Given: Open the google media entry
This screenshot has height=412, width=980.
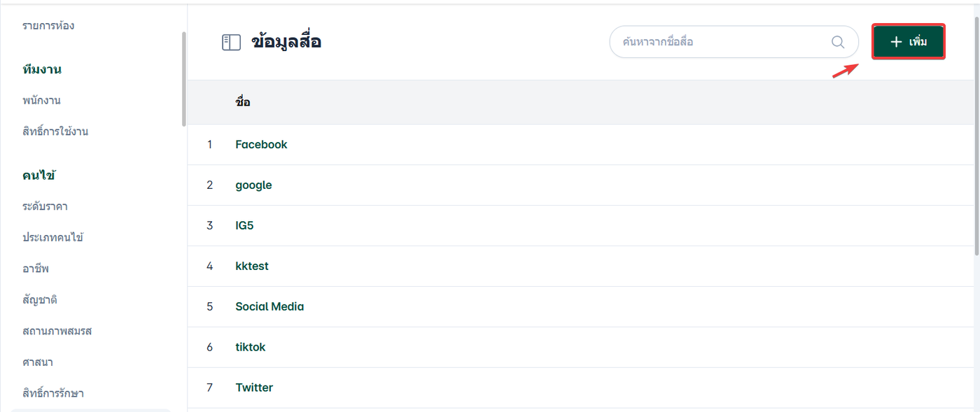Looking at the screenshot, I should click(x=253, y=185).
